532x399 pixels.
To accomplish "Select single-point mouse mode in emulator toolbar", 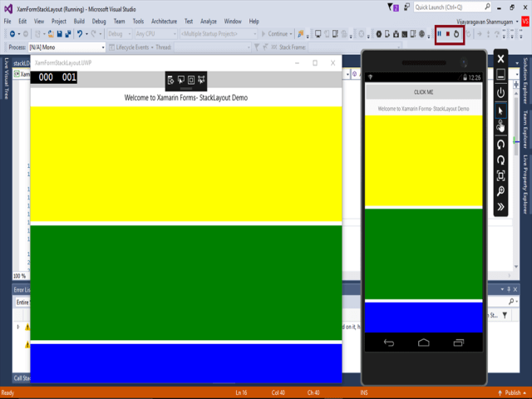I will [x=500, y=111].
